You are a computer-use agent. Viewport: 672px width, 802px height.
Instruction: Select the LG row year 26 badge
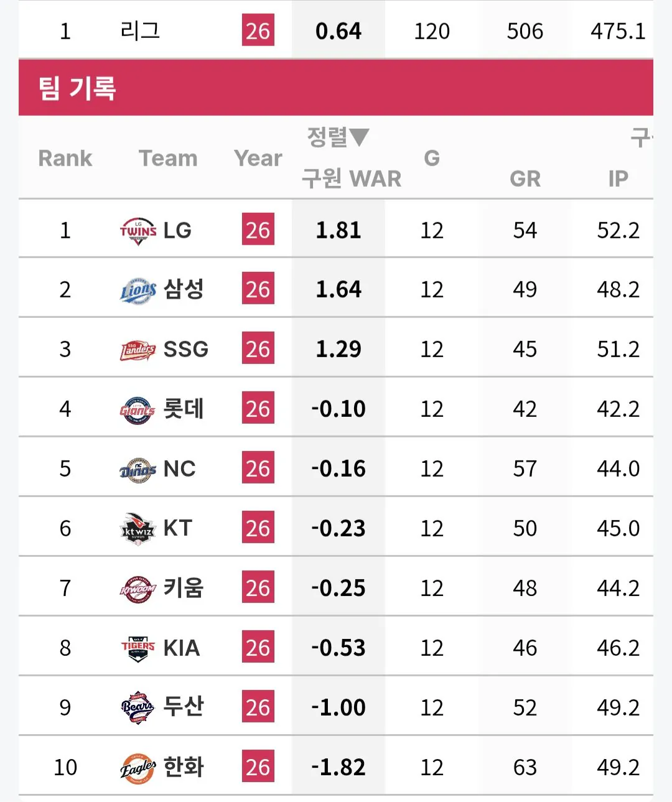point(258,230)
